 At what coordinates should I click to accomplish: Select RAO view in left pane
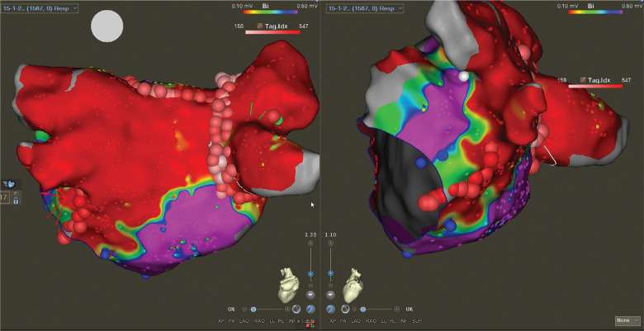pyautogui.click(x=259, y=321)
